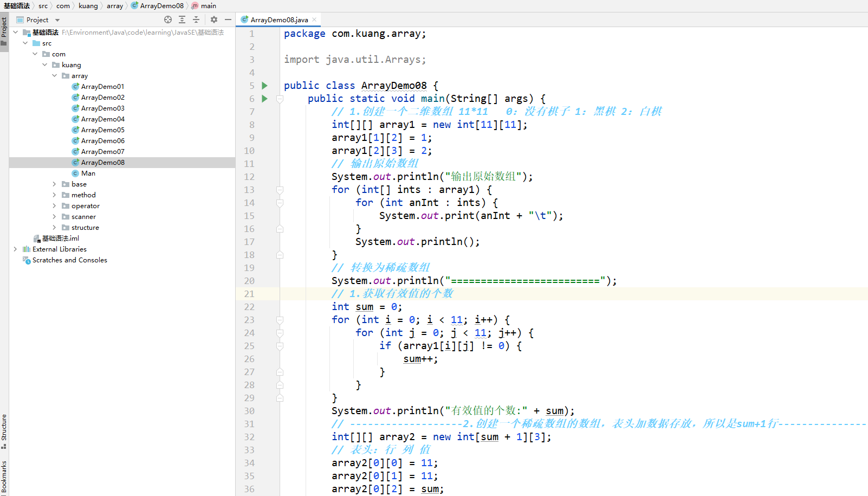Hide the Project panel with minus icon
Screen dimensions: 868x496
pyautogui.click(x=228, y=20)
